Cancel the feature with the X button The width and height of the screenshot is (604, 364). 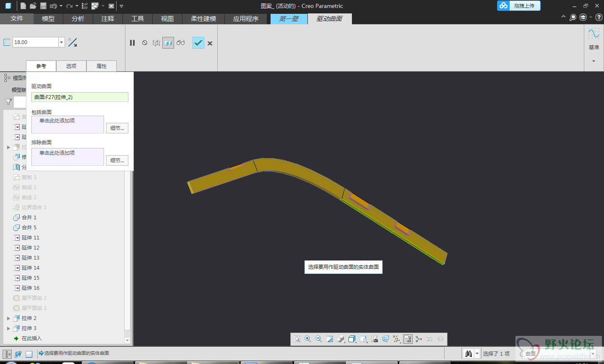210,43
